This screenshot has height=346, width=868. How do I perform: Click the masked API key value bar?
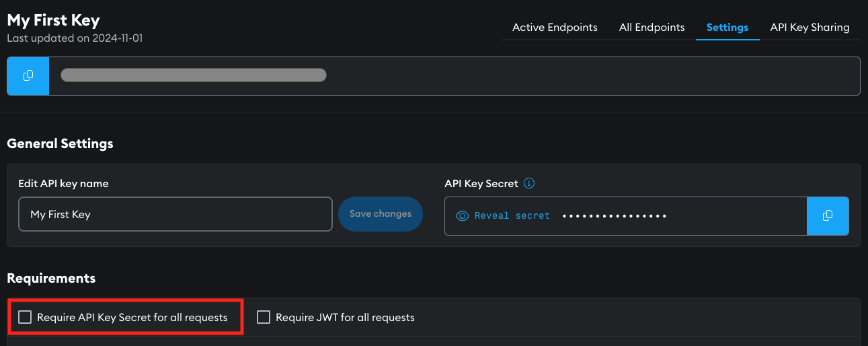click(x=194, y=75)
